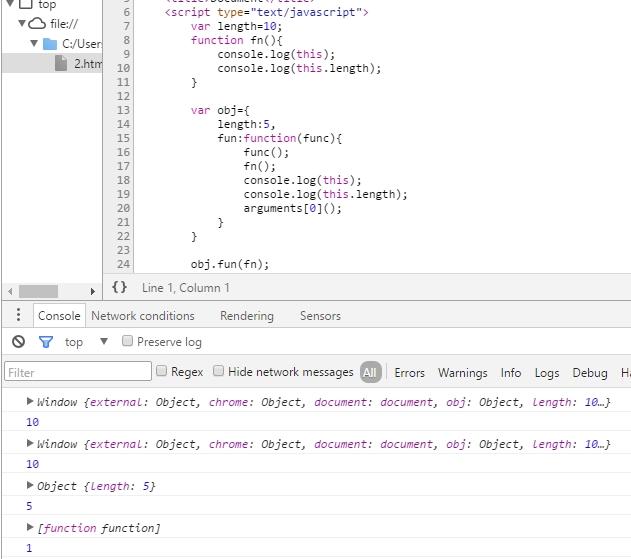Screen dimensions: 631x559
Task: Click the 'length:5,' code line
Action: [x=246, y=124]
